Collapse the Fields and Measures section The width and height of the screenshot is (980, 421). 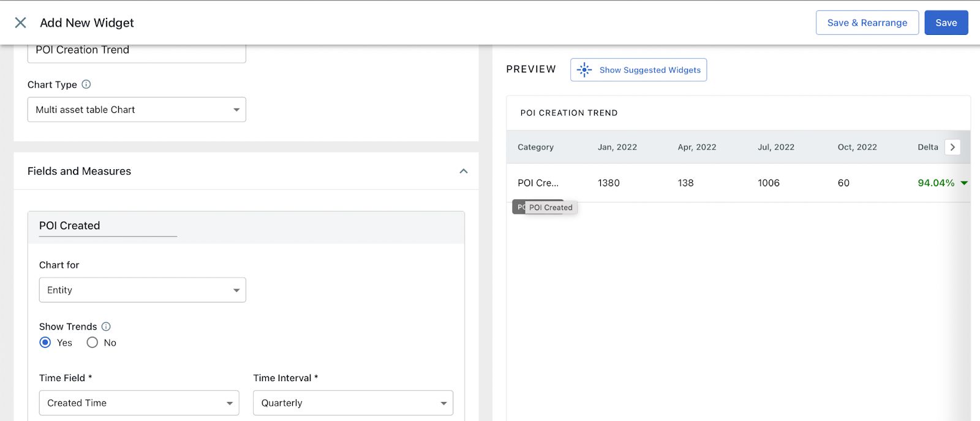pos(464,171)
